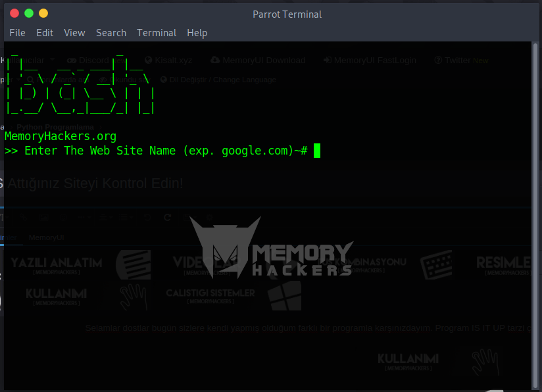Click Kisalt.xyz link in background page

click(173, 61)
